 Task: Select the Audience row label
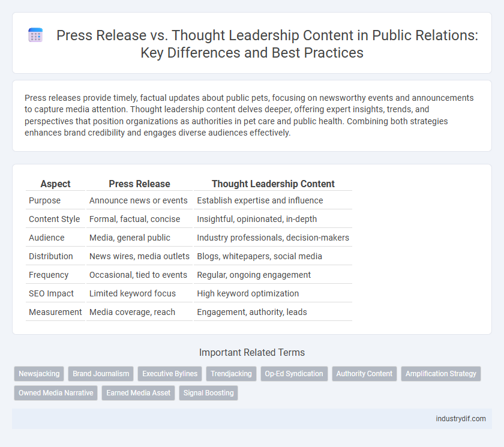point(47,238)
